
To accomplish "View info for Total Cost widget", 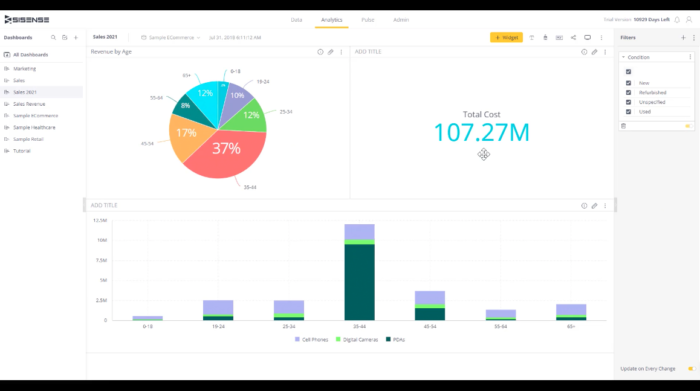I will tap(584, 52).
